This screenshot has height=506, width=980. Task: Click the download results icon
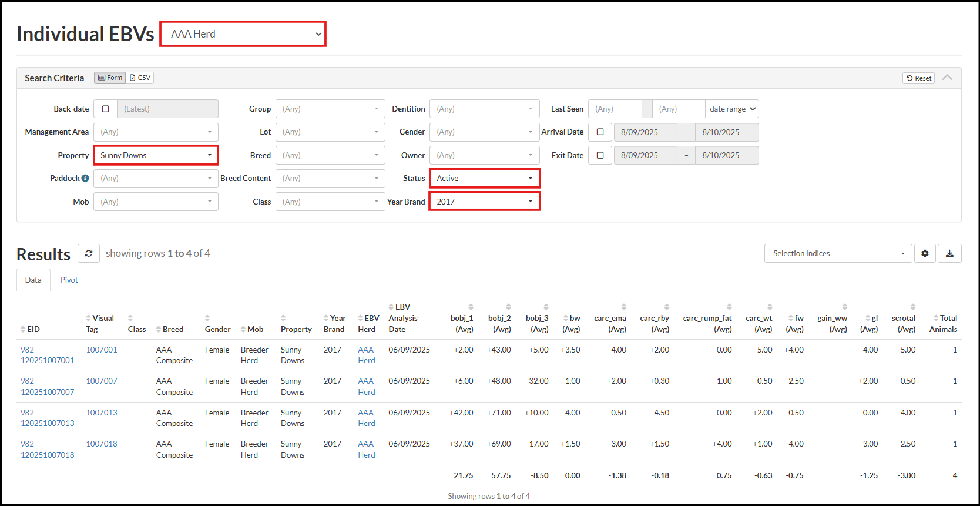pos(949,253)
